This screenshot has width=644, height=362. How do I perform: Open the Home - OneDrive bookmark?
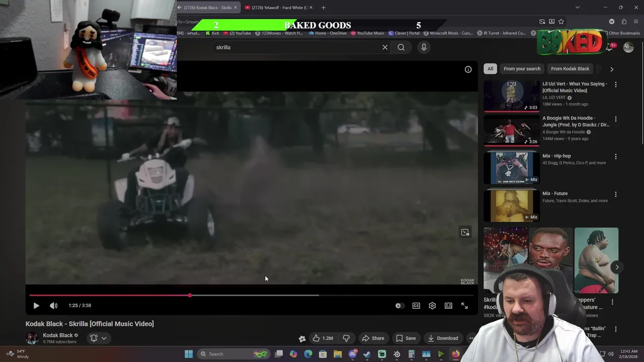point(328,33)
